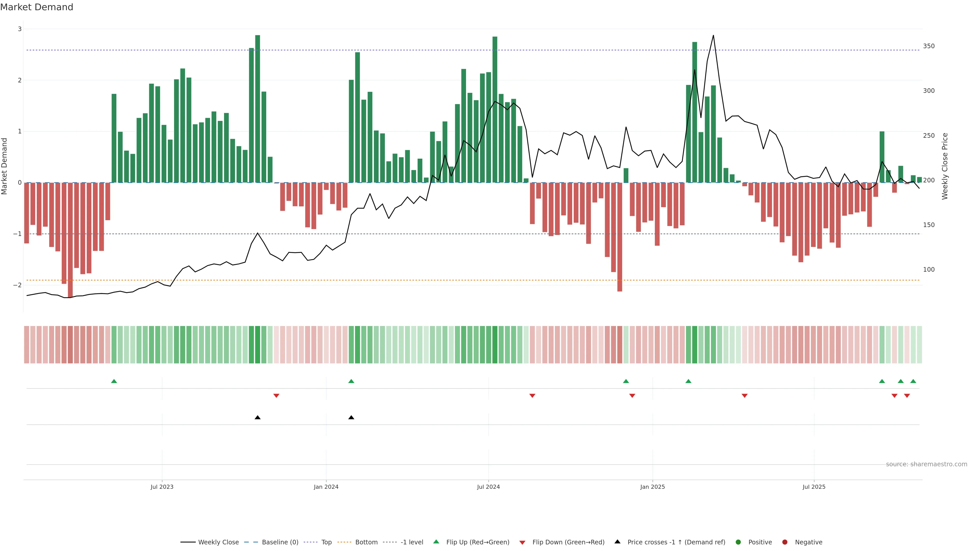Click red flip-down marker before Jan 2024
Viewport: 980px width, 551px height.
pyautogui.click(x=277, y=396)
